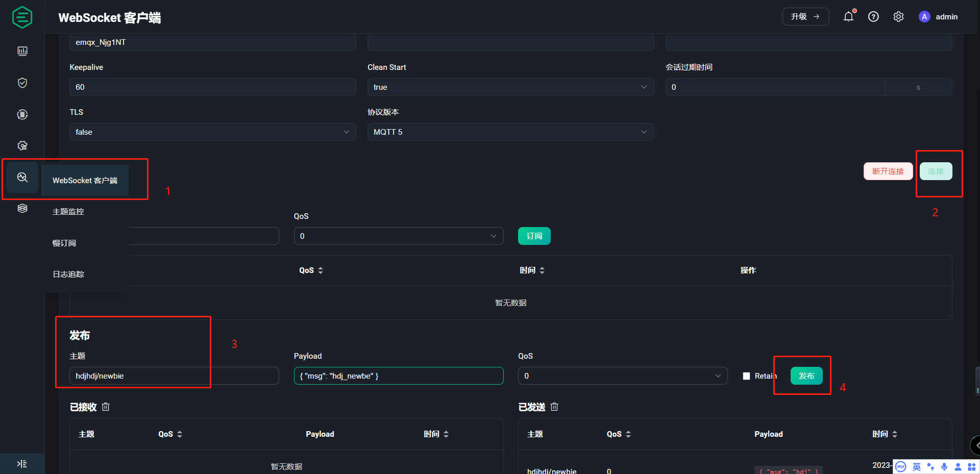Click the right edge collapse arrow
Screen dimensions: 980x474
976,445
